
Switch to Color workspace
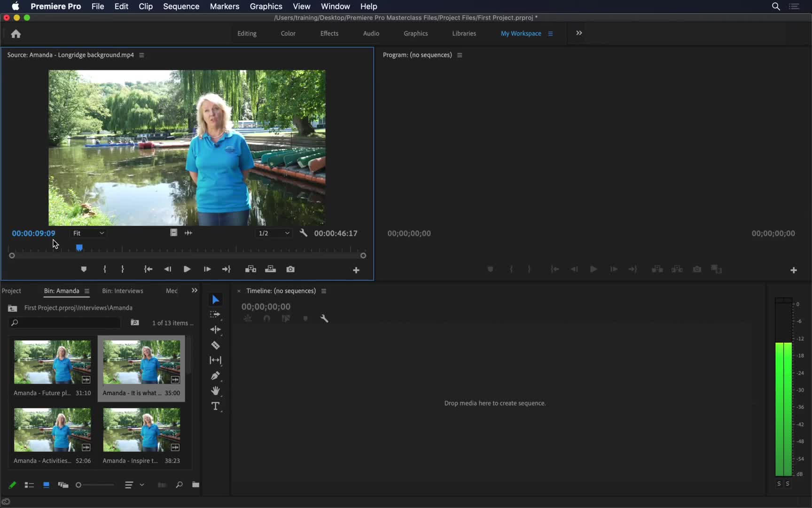point(288,33)
